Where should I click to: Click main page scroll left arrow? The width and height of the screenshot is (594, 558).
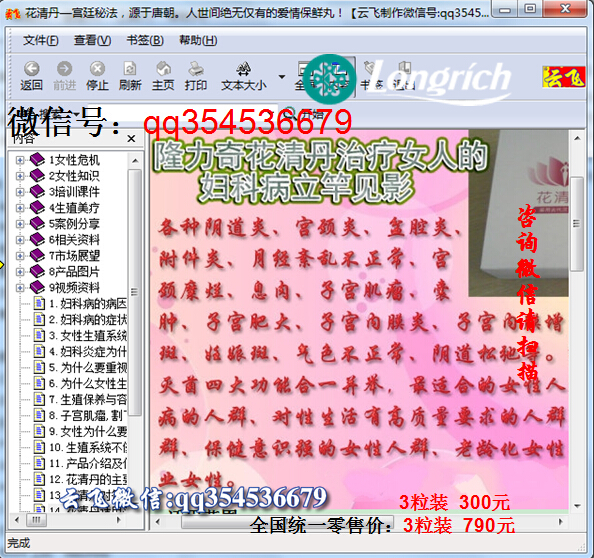[159, 522]
